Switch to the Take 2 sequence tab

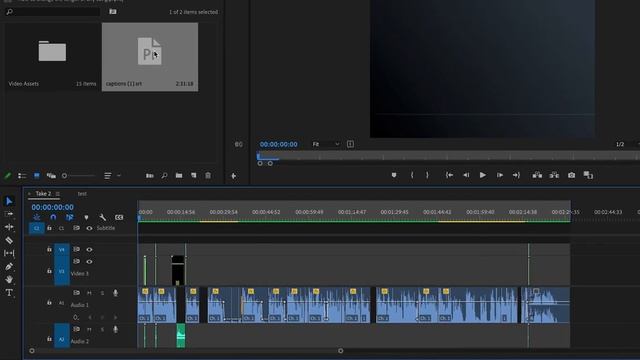(x=43, y=194)
